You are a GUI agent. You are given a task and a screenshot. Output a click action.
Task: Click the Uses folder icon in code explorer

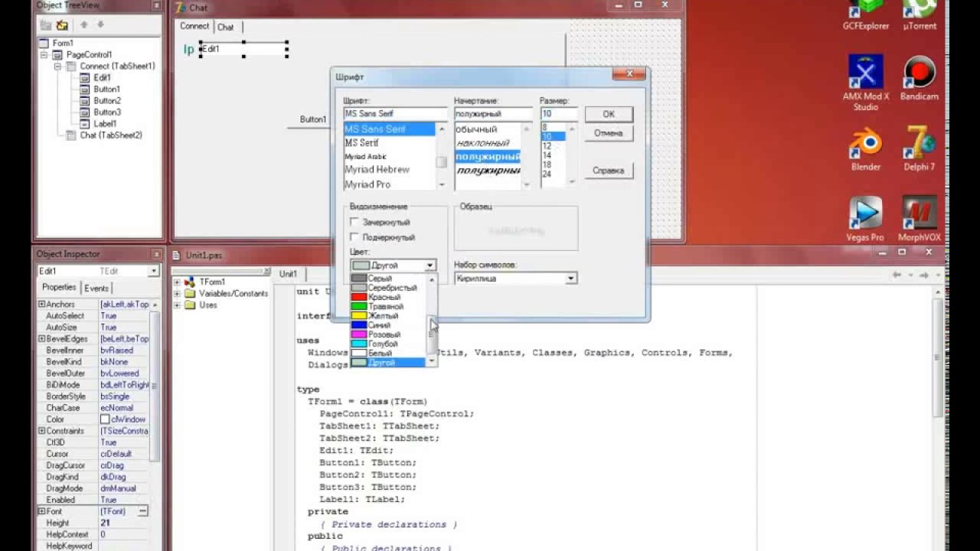(189, 305)
